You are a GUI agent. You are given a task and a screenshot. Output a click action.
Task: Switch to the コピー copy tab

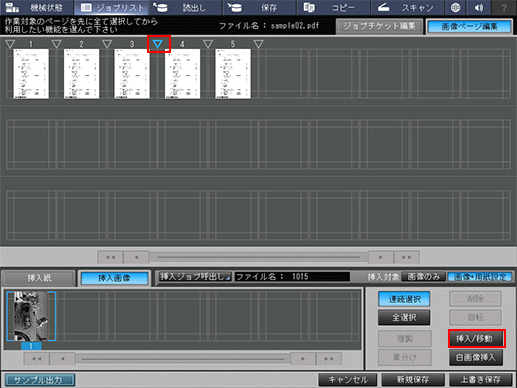[x=333, y=7]
